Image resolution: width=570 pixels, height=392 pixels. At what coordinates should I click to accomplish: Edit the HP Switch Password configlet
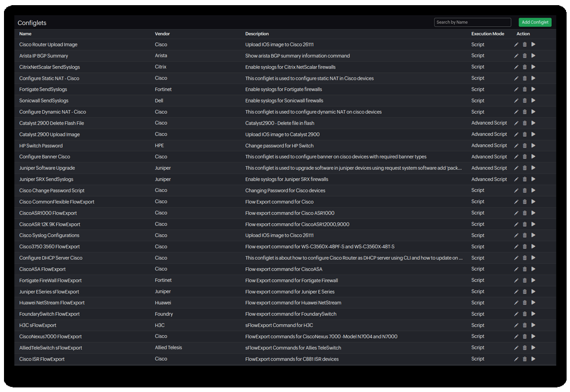coord(516,146)
